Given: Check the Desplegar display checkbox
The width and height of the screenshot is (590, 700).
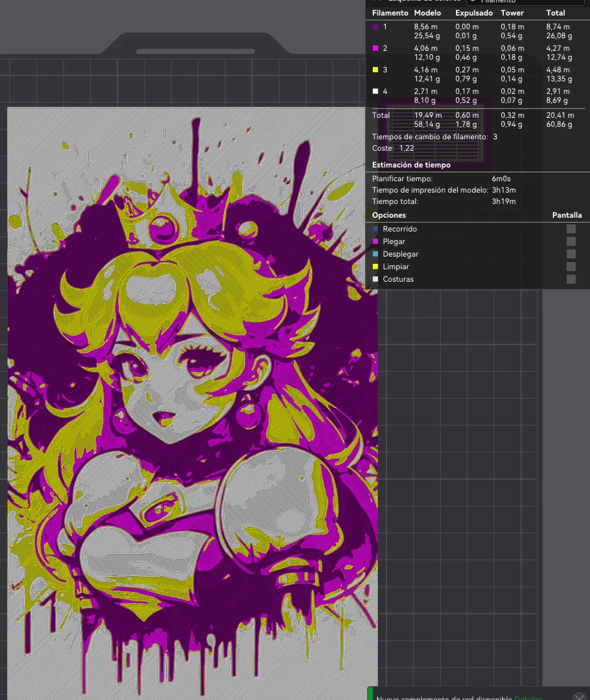Looking at the screenshot, I should tap(571, 254).
